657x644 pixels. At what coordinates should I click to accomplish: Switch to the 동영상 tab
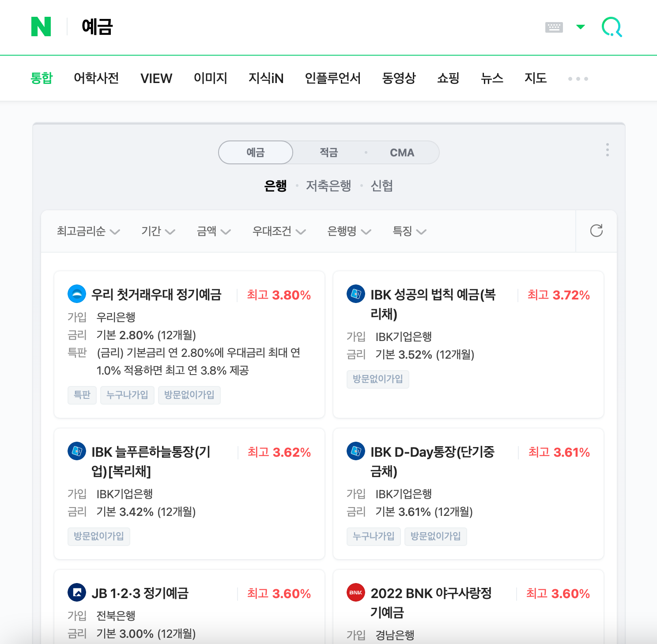pos(399,78)
